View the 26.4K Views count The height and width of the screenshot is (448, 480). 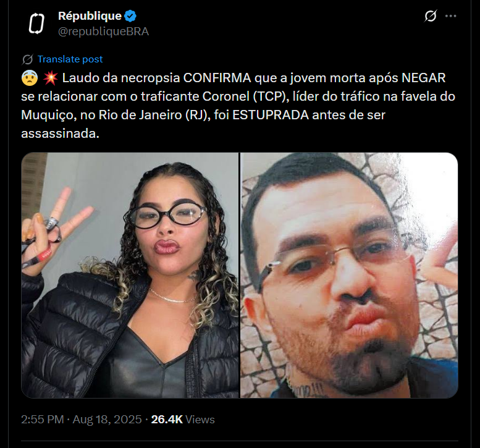click(183, 419)
